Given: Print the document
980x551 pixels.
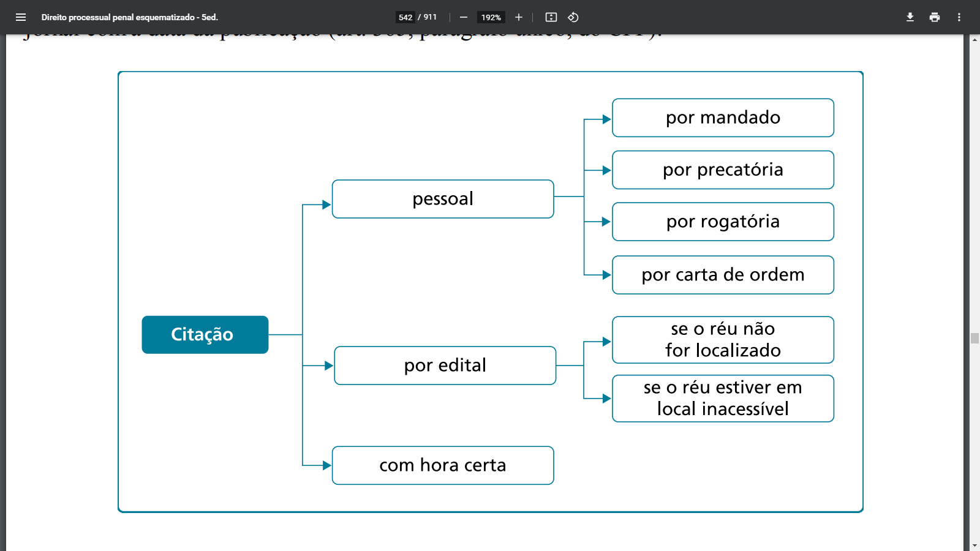Looking at the screenshot, I should pyautogui.click(x=935, y=17).
